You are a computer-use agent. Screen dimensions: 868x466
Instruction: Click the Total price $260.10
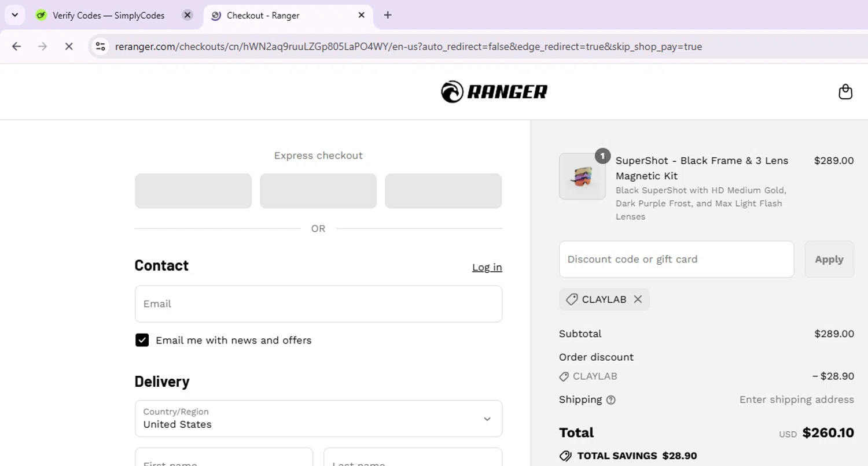pyautogui.click(x=828, y=432)
